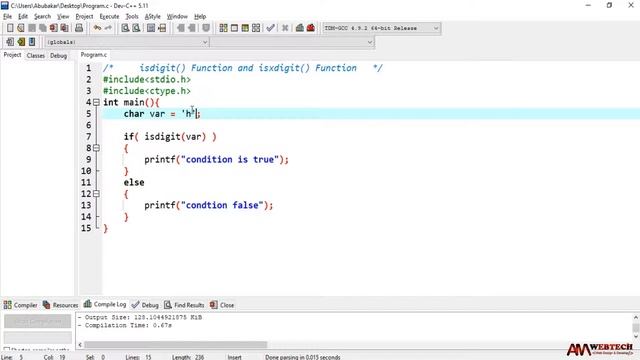The image size is (640, 360).
Task: Collapse the if block fold marker on line 8
Action: [96, 148]
